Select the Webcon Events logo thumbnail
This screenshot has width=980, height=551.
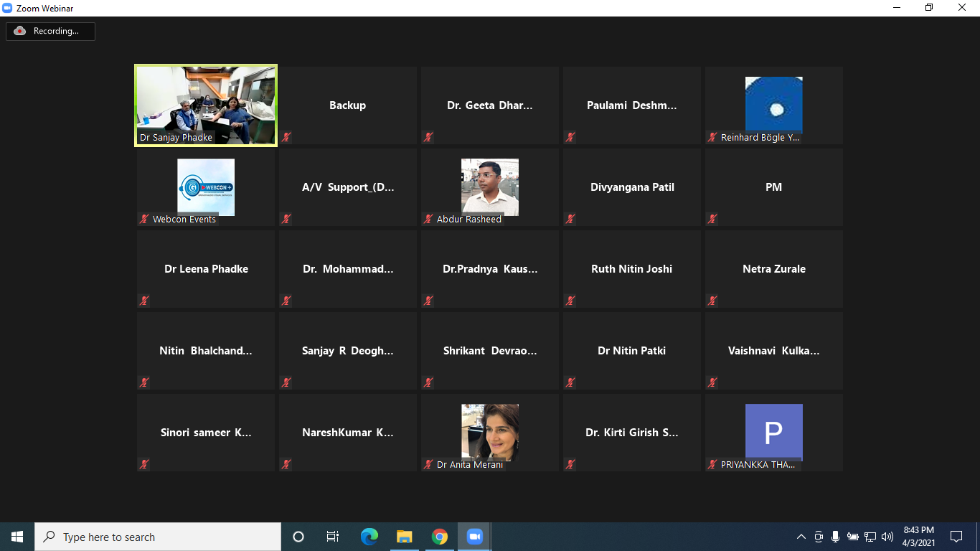pyautogui.click(x=206, y=187)
